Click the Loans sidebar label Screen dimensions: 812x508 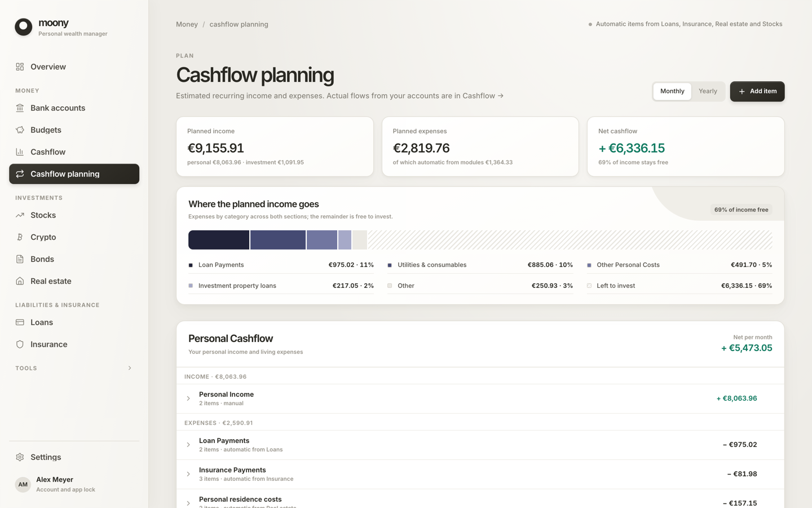[x=42, y=322]
